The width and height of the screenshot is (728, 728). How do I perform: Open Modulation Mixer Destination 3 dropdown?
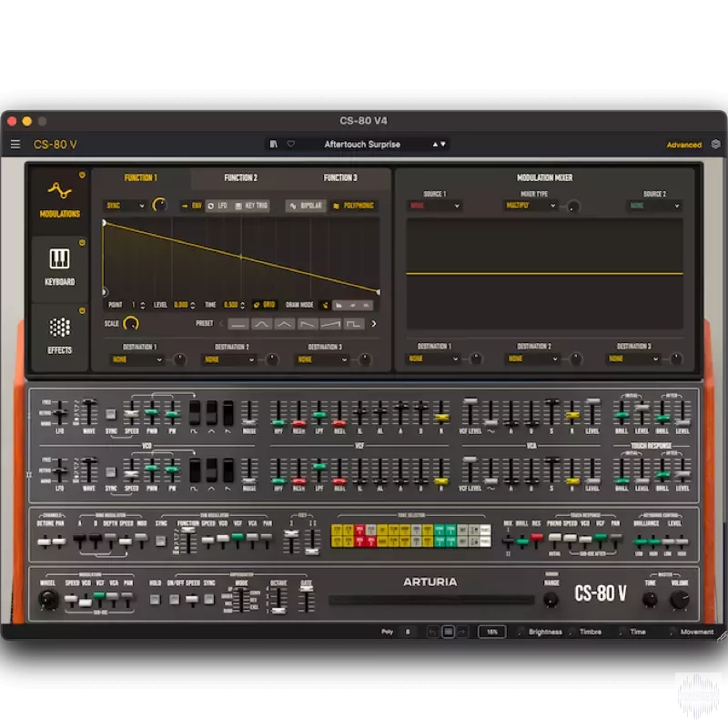(633, 359)
